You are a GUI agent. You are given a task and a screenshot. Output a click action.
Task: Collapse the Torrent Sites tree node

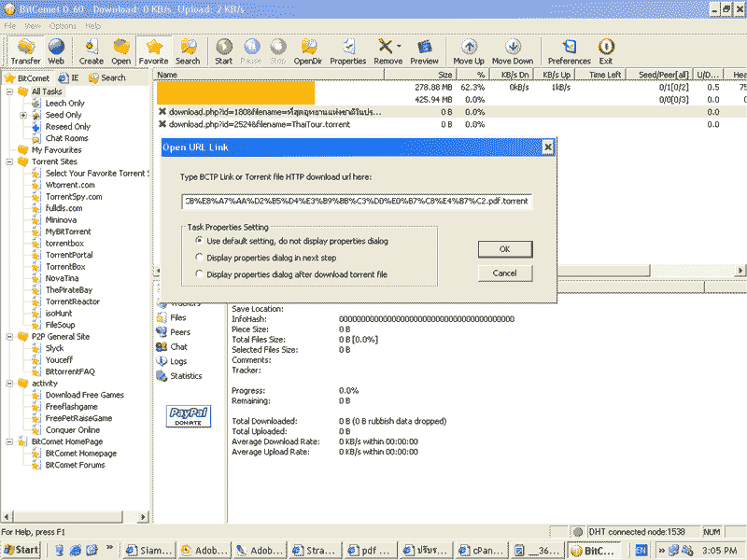pyautogui.click(x=9, y=161)
